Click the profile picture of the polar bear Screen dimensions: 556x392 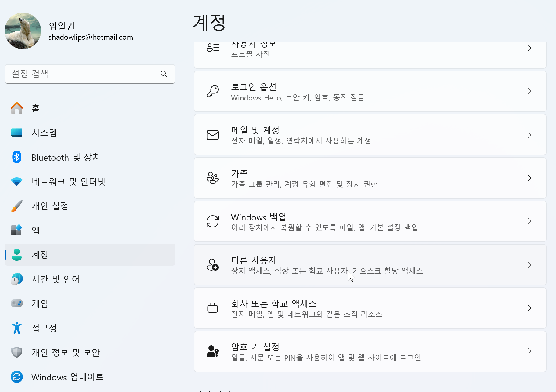23,31
